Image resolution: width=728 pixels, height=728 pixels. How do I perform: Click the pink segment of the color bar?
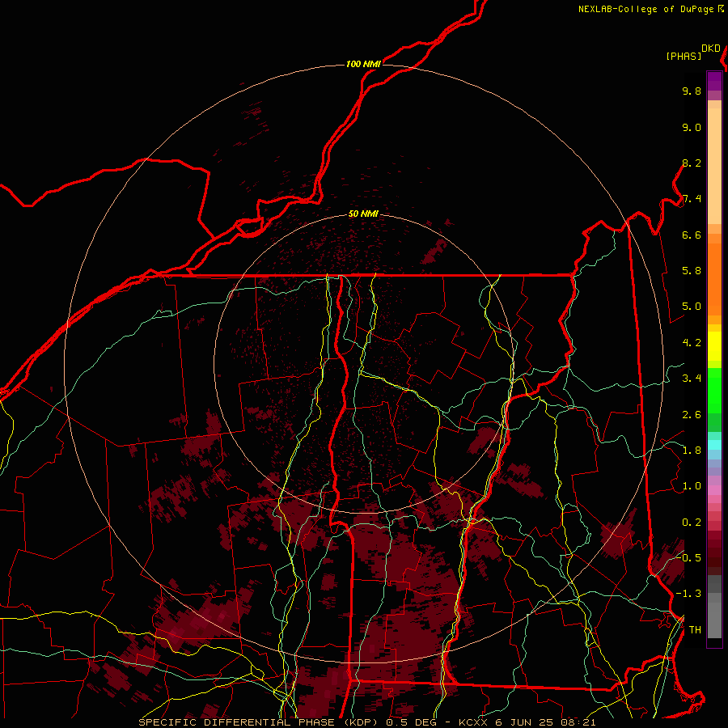coord(714,490)
